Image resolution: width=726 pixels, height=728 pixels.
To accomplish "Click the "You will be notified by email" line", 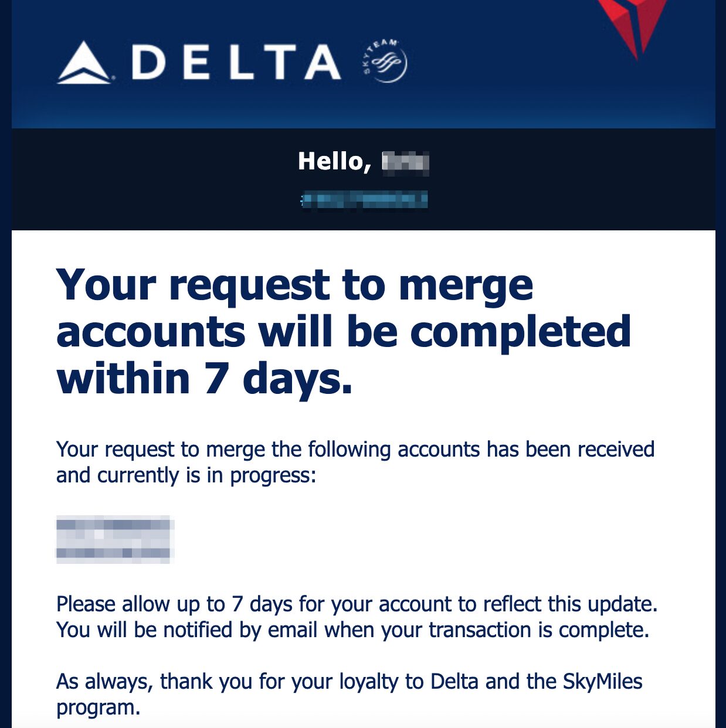I will (353, 630).
